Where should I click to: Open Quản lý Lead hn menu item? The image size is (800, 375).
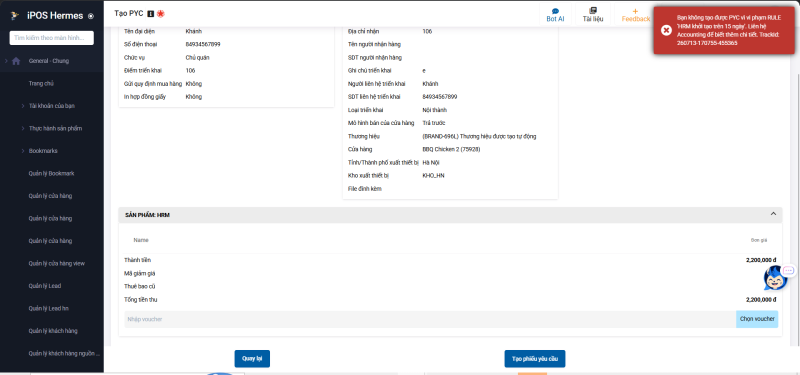48,308
